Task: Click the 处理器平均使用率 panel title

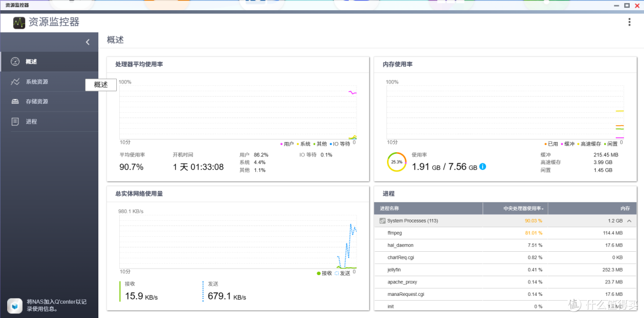Action: coord(139,64)
